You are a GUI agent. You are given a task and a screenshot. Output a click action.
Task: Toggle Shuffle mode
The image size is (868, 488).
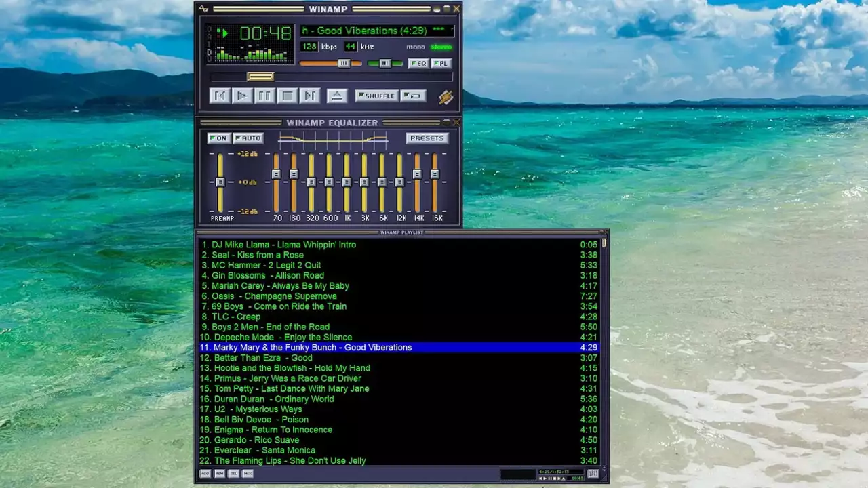[376, 96]
